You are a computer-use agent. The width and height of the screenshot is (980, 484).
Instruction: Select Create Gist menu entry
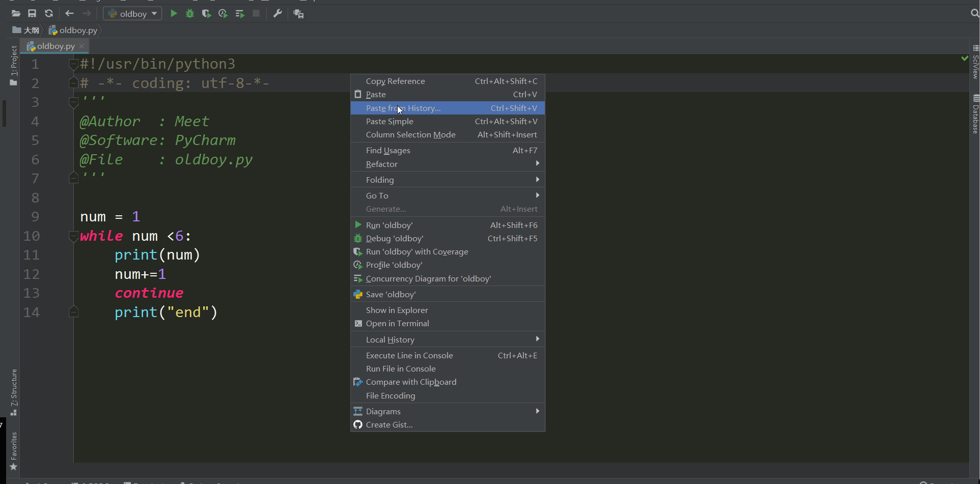coord(447,424)
